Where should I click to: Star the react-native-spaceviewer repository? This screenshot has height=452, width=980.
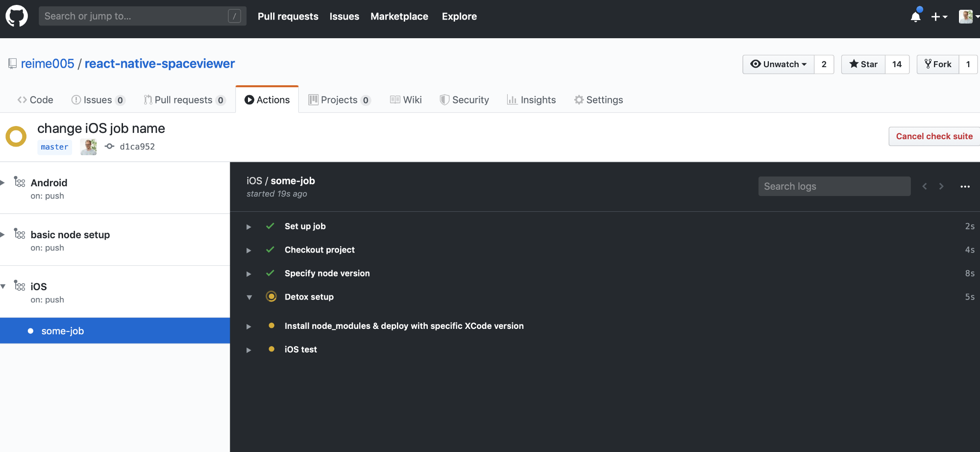click(862, 64)
